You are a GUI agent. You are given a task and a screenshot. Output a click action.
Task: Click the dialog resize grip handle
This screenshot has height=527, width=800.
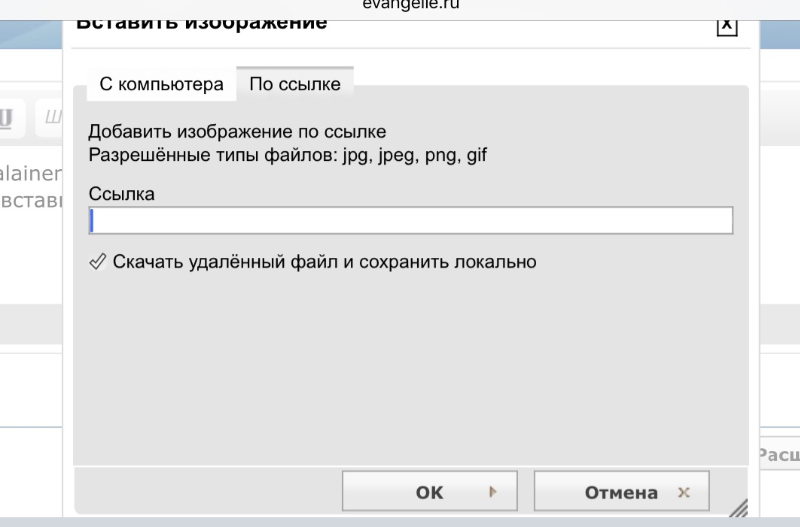(737, 507)
